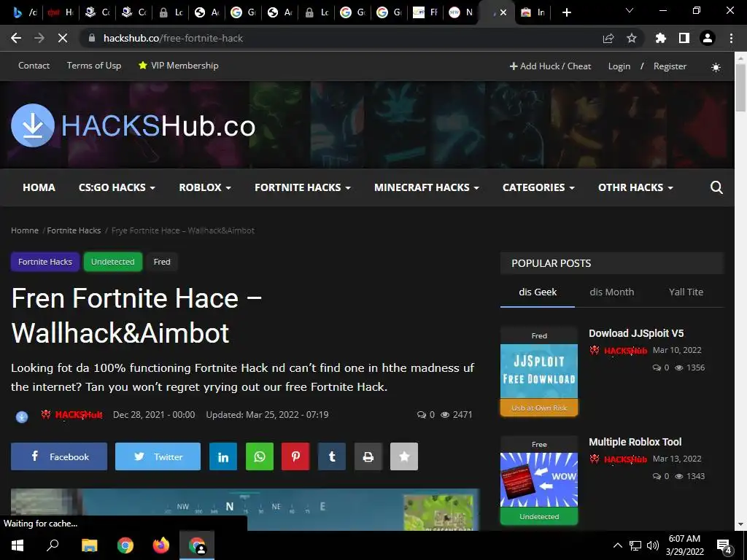
Task: Open Windows taskbar search
Action: pos(53,545)
